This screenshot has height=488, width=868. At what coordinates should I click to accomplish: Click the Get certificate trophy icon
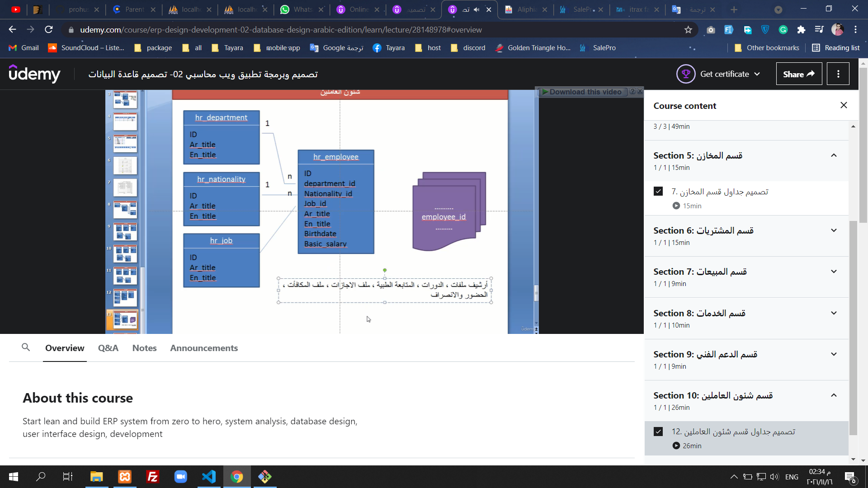686,74
